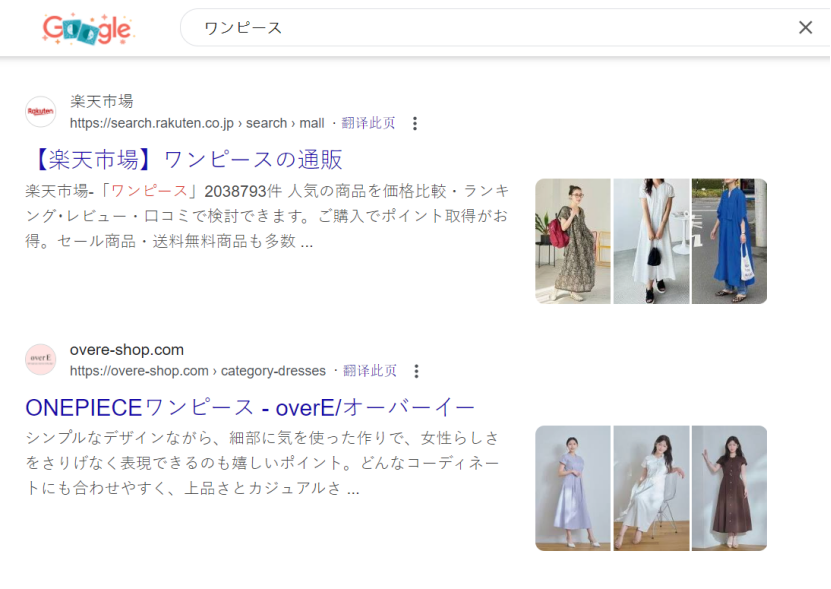Image resolution: width=831 pixels, height=589 pixels.
Task: Click 翻译此页 for the Rakuten result
Action: [x=368, y=123]
